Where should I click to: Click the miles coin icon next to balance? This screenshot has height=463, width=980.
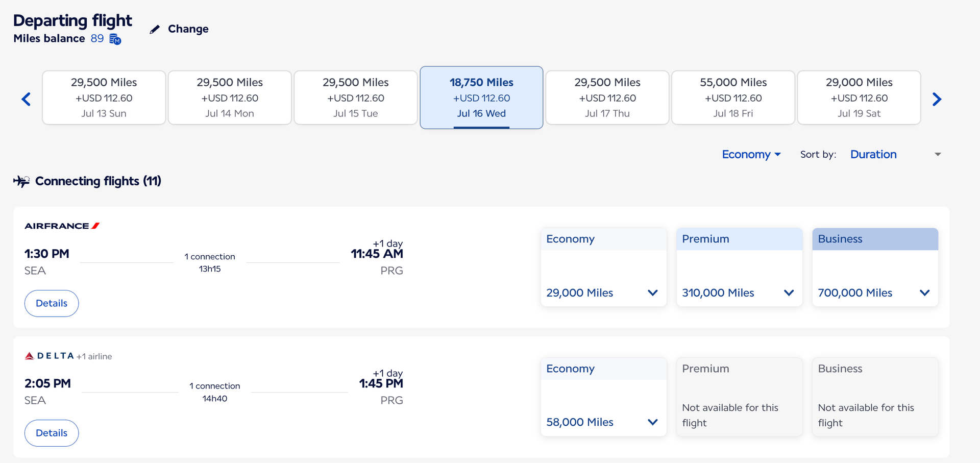point(114,39)
